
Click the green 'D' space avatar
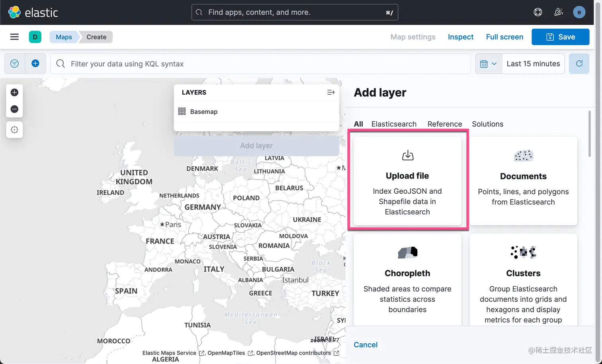[x=35, y=37]
